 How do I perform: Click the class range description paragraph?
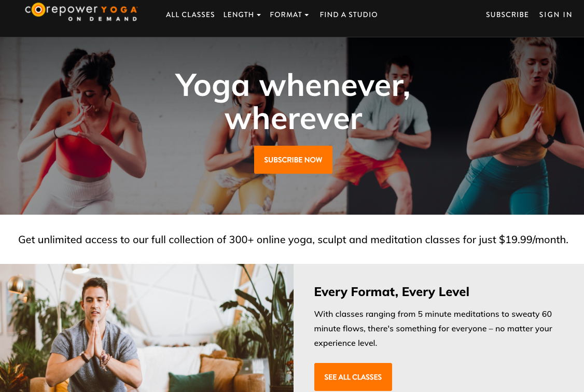point(433,328)
